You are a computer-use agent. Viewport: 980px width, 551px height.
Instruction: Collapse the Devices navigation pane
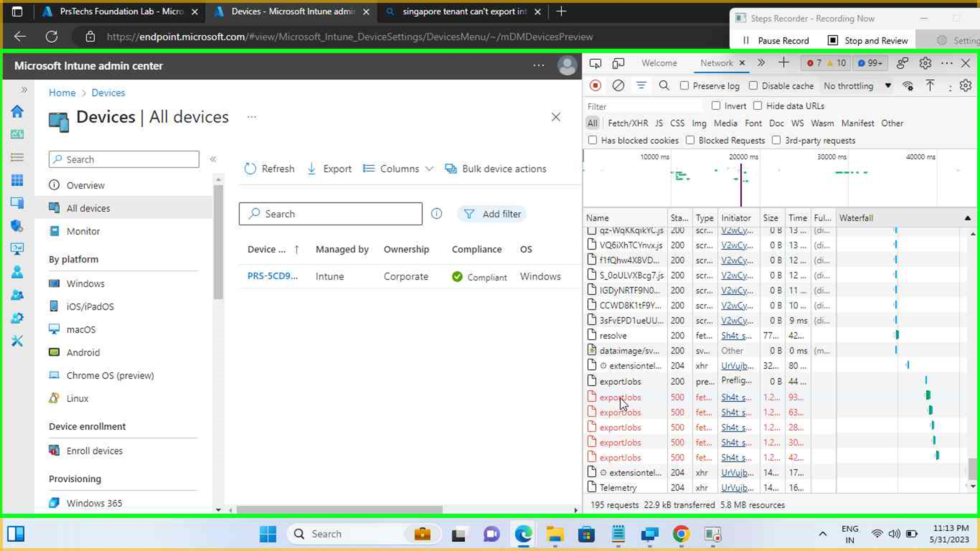point(213,159)
